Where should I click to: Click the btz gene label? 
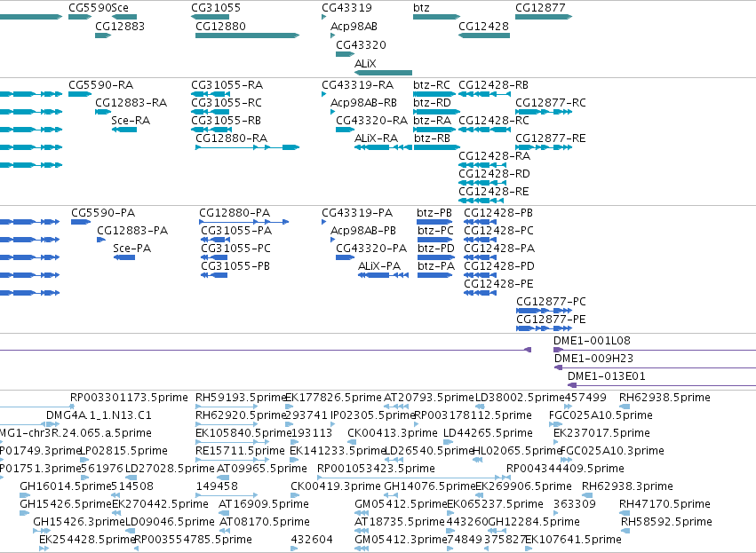pyautogui.click(x=421, y=8)
